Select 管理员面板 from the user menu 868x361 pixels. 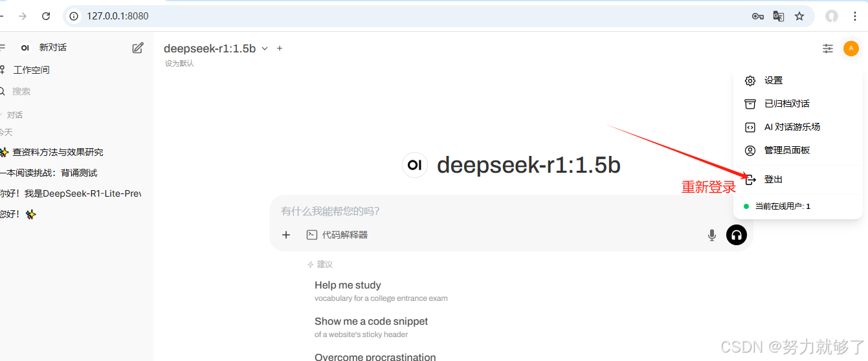(x=797, y=151)
